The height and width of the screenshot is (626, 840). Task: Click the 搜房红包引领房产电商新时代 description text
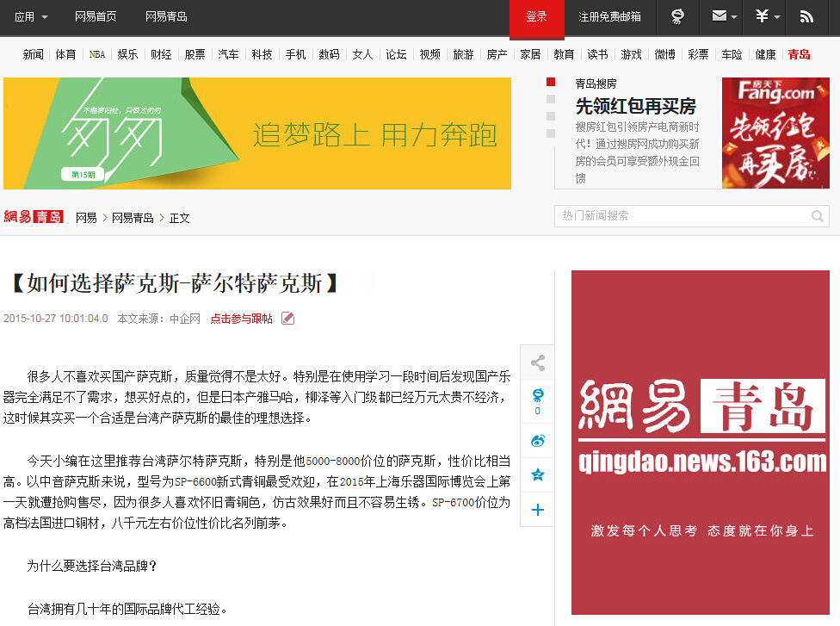point(638,152)
